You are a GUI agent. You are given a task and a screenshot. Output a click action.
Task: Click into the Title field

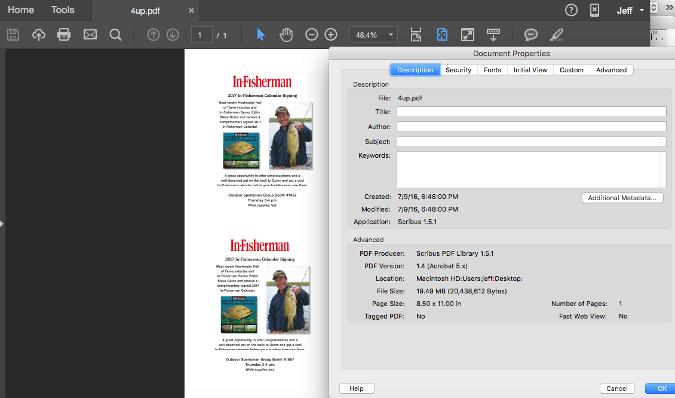click(531, 111)
